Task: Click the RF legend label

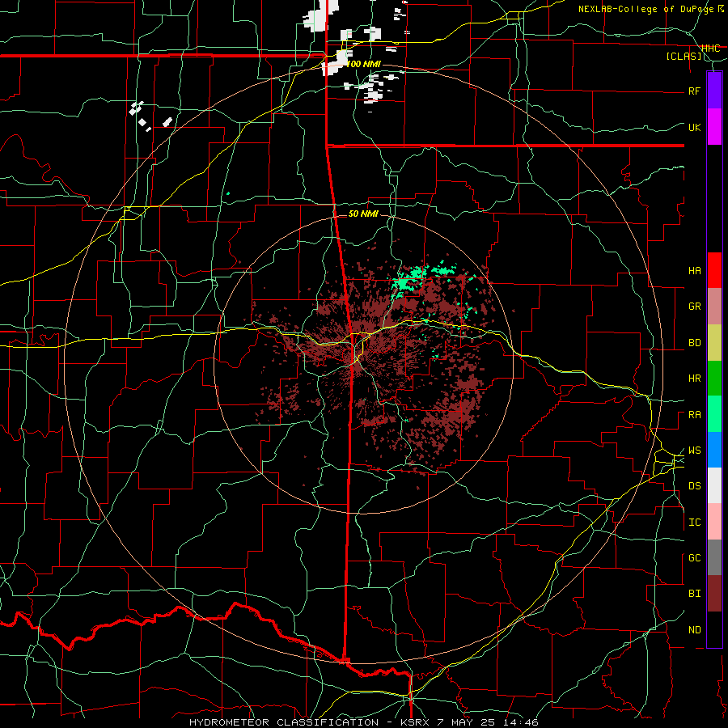Action: (x=694, y=91)
